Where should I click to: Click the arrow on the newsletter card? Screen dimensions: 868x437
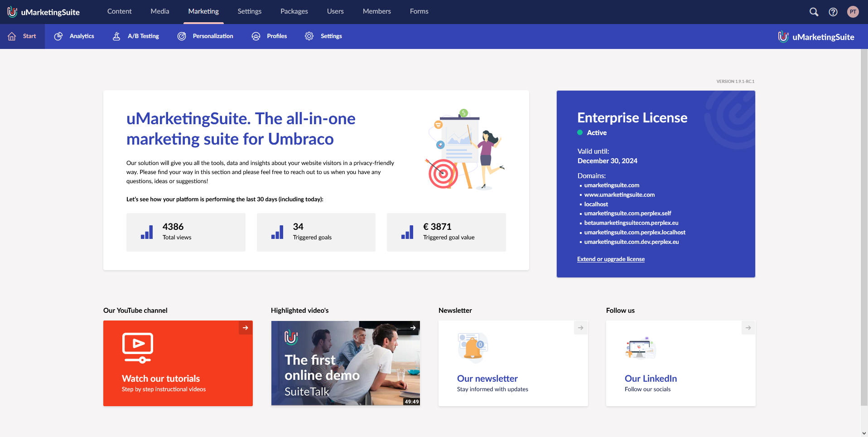point(581,328)
